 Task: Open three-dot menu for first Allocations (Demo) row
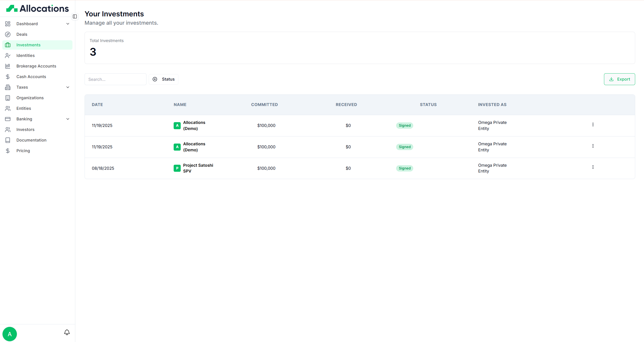pos(593,125)
